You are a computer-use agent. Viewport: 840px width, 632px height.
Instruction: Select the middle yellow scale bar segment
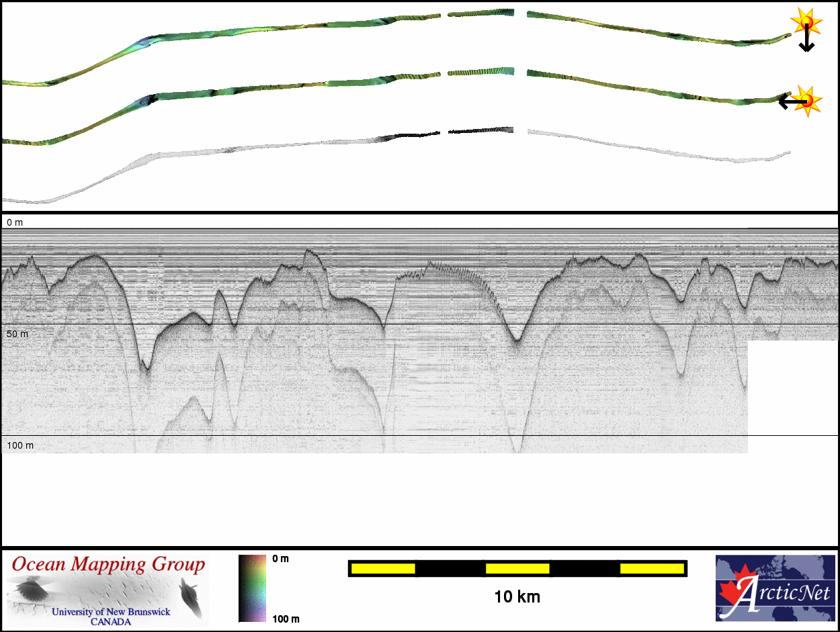click(517, 569)
